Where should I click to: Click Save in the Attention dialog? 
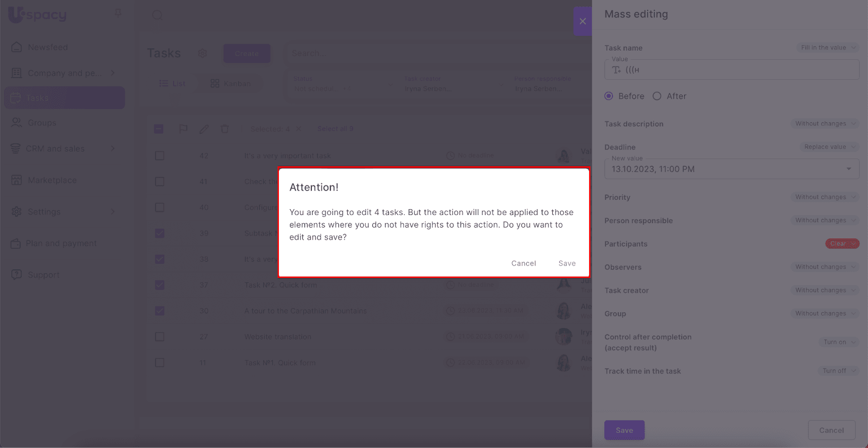tap(567, 263)
